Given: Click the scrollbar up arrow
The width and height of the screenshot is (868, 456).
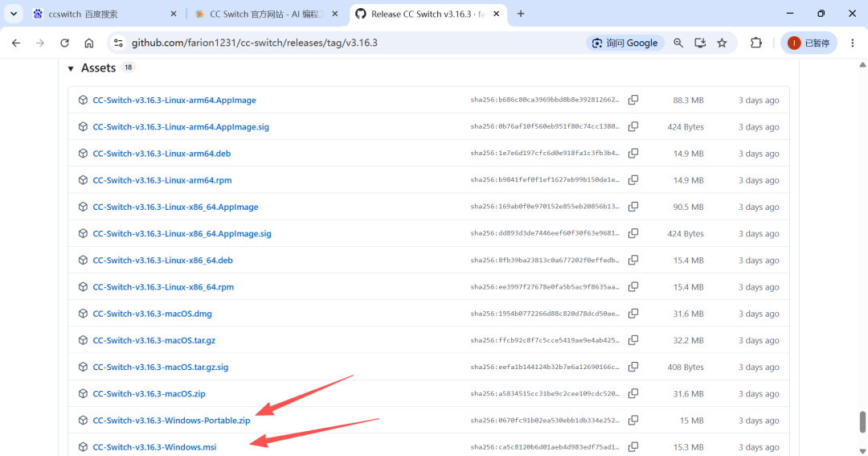Looking at the screenshot, I should coord(862,65).
